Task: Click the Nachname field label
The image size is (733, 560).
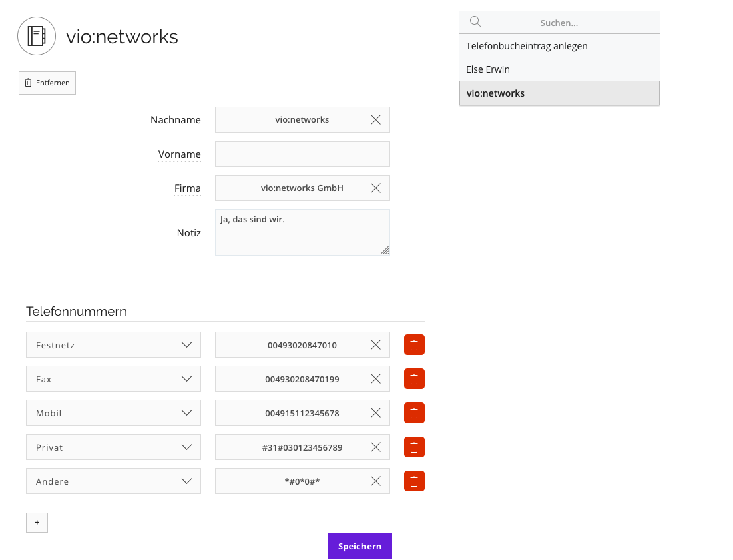Action: 176,120
